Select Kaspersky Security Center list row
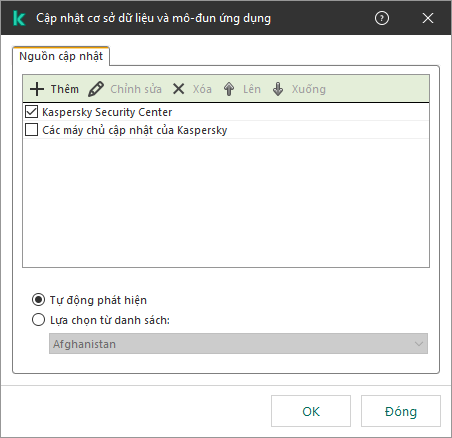Image resolution: width=452 pixels, height=438 pixels. tap(226, 112)
